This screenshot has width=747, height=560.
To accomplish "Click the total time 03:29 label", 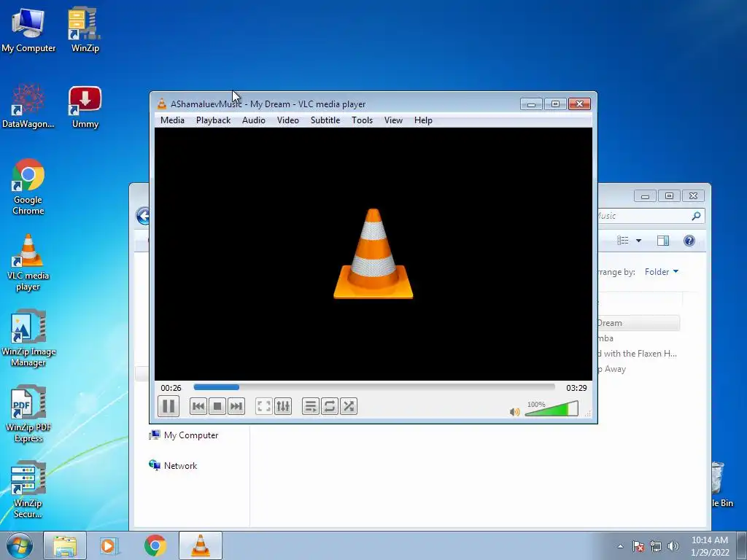I will 576,388.
